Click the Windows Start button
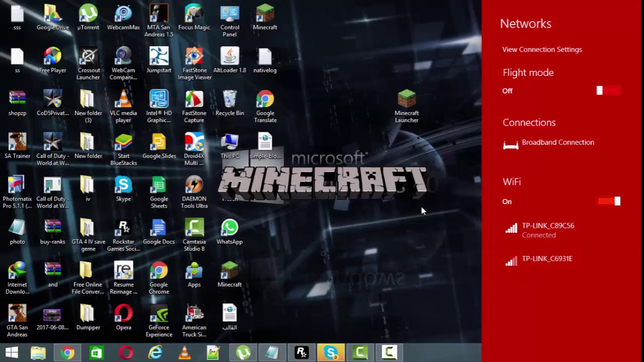This screenshot has height=362, width=644. pos(12,353)
